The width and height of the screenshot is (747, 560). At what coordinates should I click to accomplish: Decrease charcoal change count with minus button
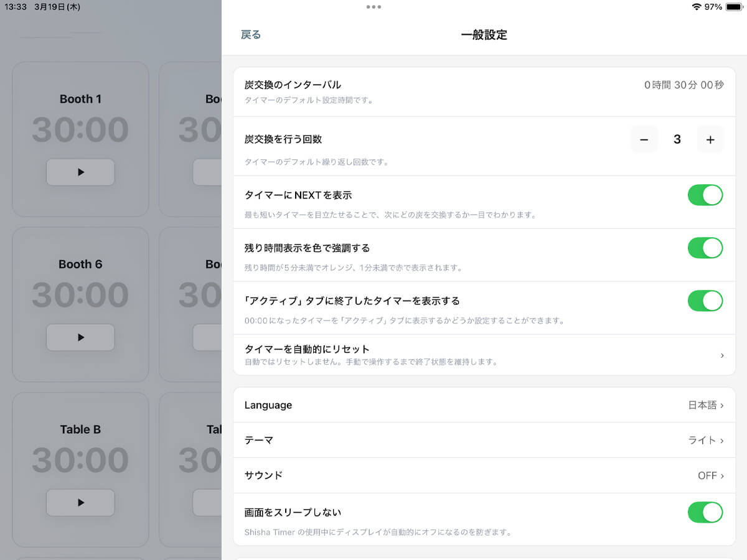point(644,140)
